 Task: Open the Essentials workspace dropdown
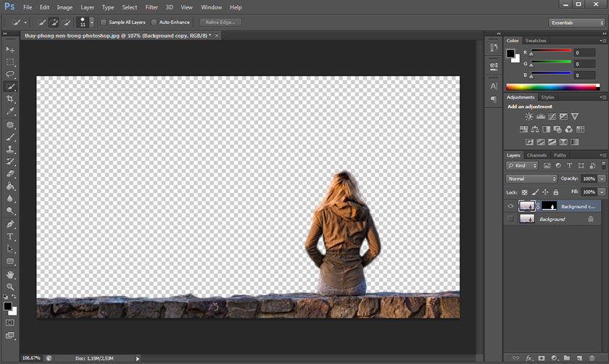(577, 23)
